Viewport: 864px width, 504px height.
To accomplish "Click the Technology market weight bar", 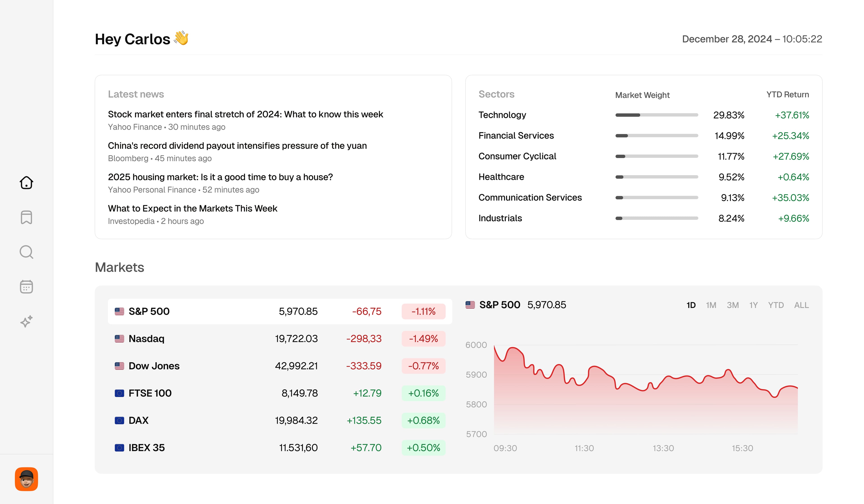I will [x=657, y=115].
